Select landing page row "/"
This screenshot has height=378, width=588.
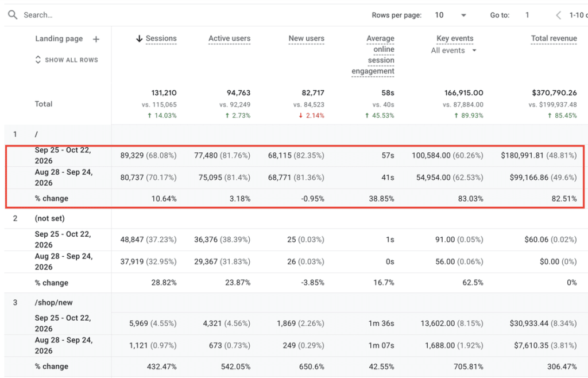click(36, 134)
